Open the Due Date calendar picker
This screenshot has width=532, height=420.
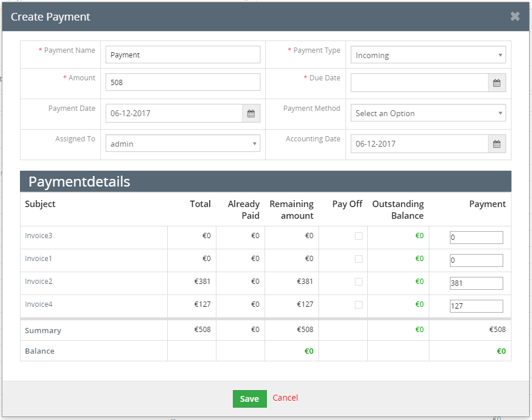tap(496, 83)
